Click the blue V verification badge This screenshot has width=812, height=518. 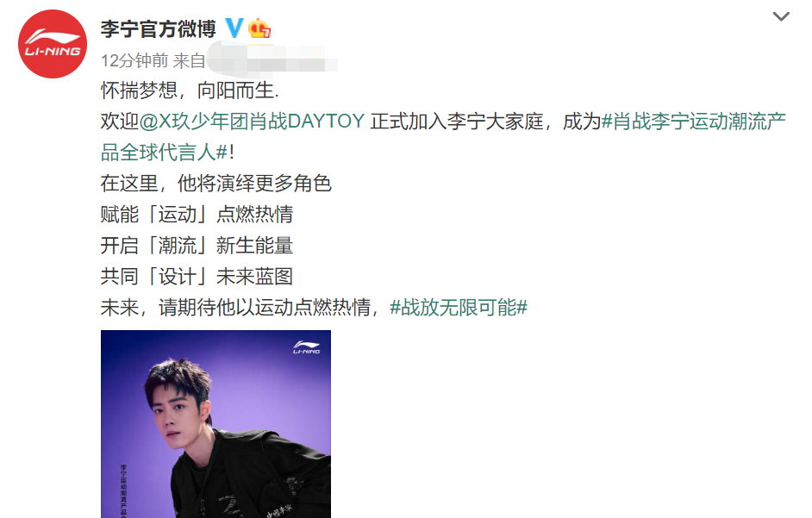click(234, 28)
